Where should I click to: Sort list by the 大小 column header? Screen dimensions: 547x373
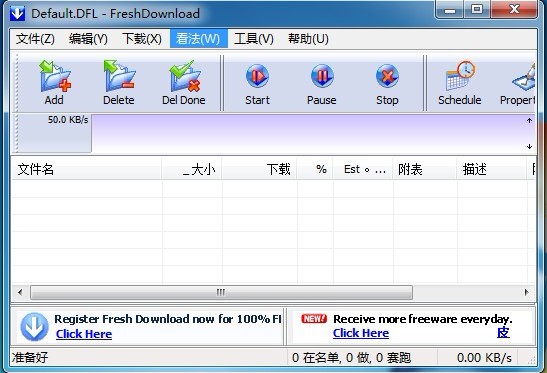coord(192,169)
